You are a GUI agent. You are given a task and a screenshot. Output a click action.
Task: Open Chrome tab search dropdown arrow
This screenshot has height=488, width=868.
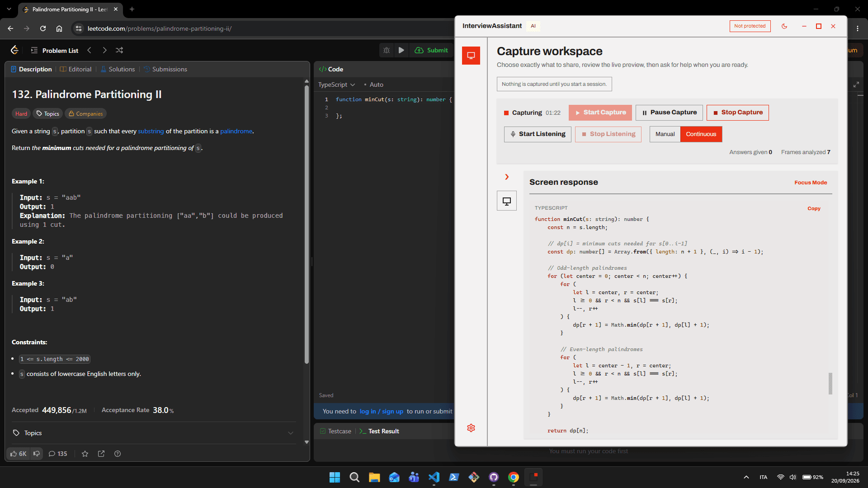tap(9, 9)
